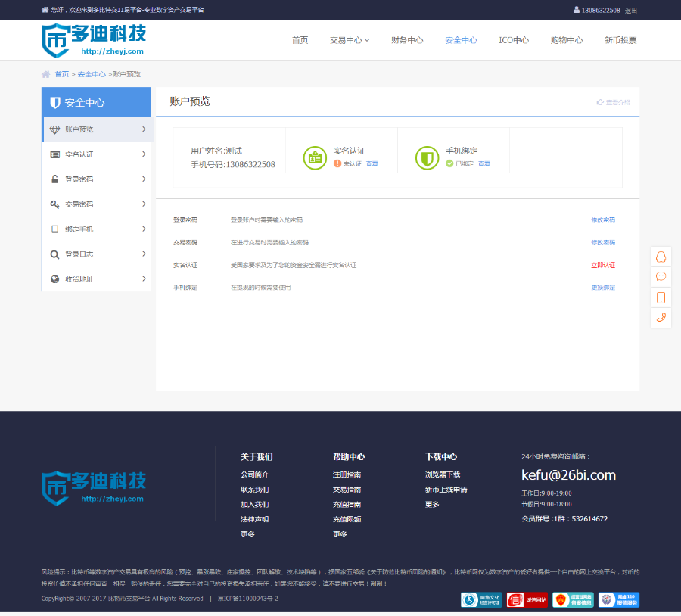
Task: Open 财务中心 in the main navigation
Action: coord(407,40)
